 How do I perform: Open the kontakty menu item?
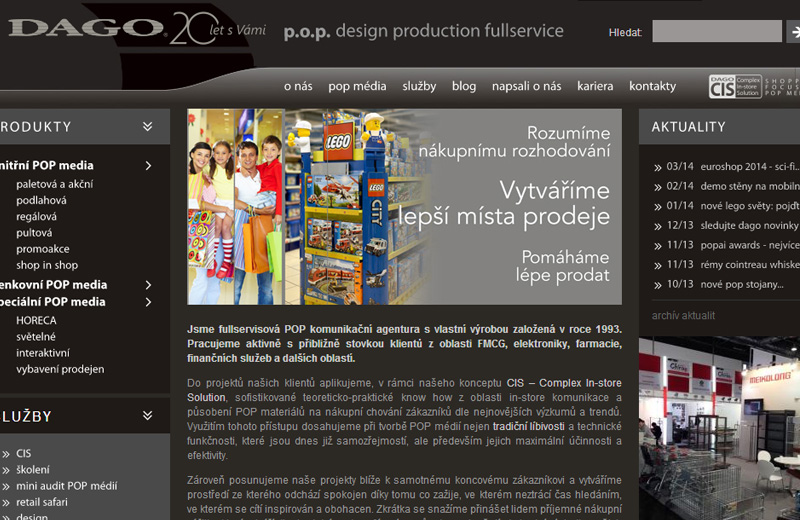pos(652,87)
